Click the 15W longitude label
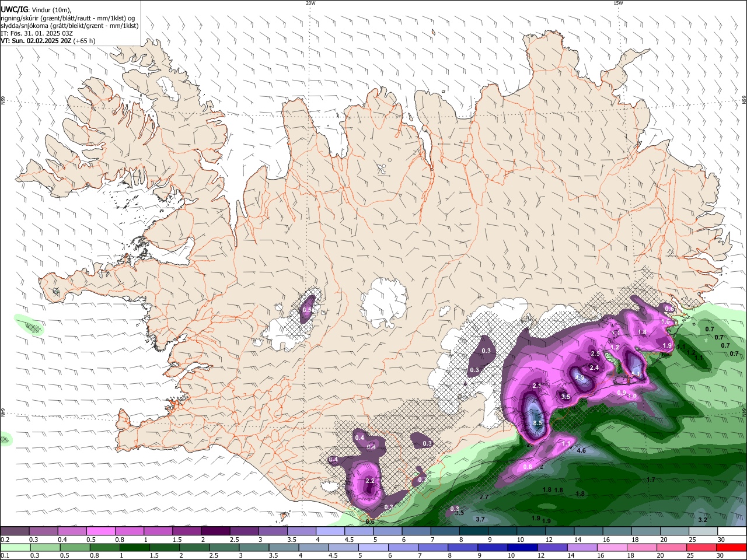747x560 pixels. coord(618,3)
